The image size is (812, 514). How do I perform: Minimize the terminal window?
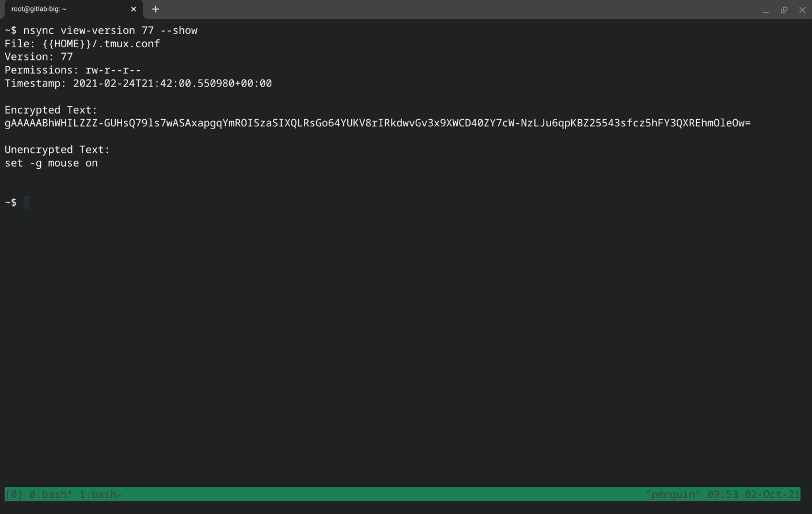(x=765, y=10)
